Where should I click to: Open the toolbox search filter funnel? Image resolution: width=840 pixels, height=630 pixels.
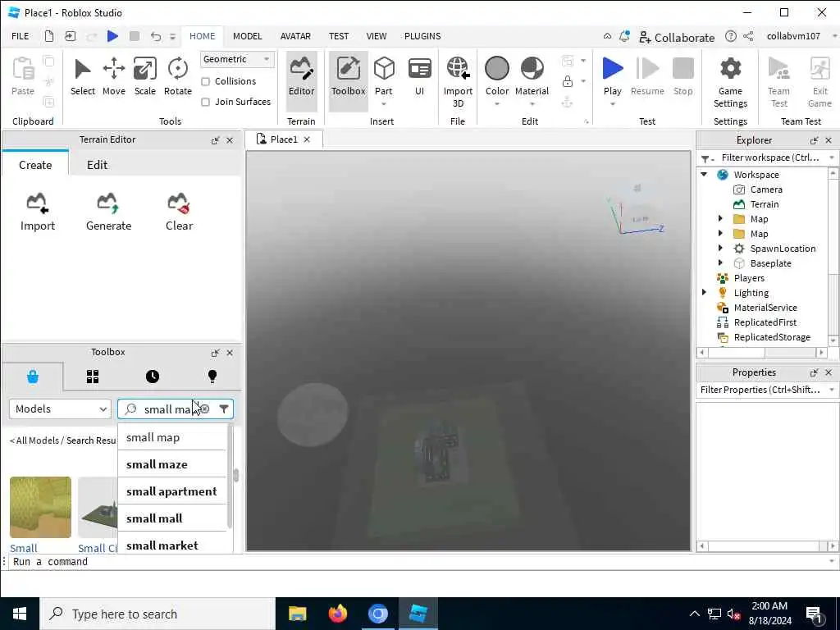224,409
